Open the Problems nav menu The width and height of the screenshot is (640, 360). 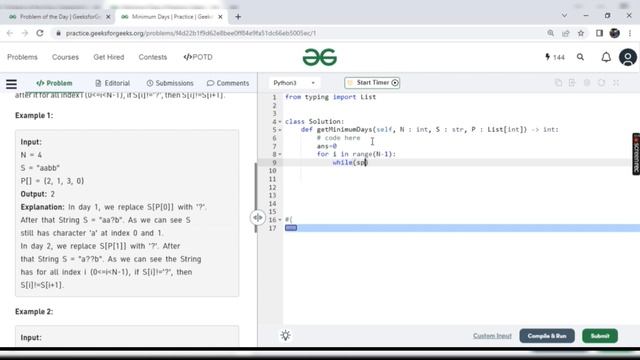pos(22,57)
